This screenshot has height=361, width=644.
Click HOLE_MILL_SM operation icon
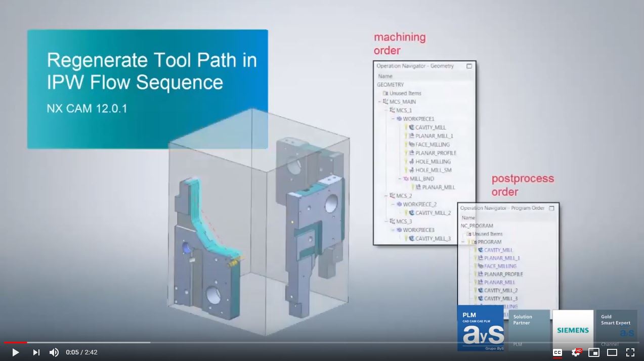[x=411, y=170]
